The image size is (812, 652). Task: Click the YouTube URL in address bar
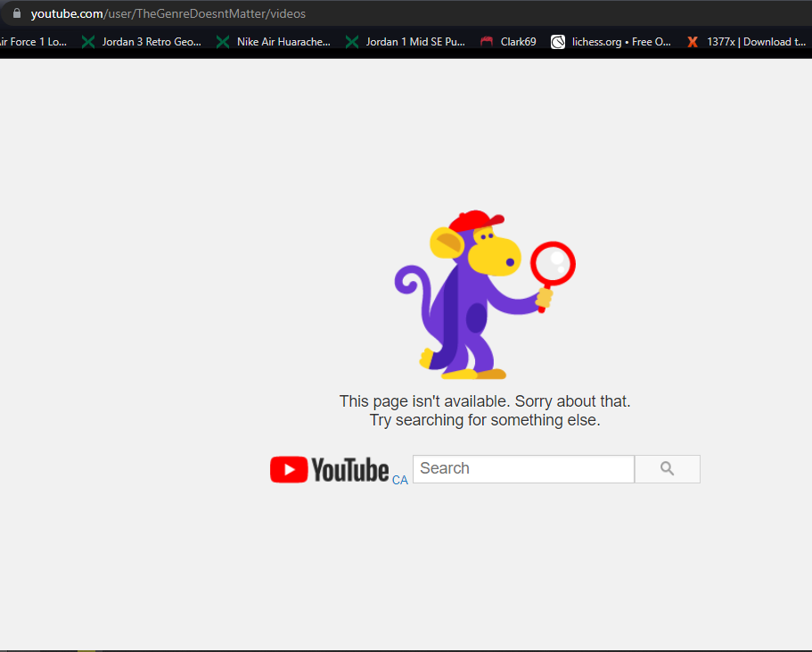168,14
